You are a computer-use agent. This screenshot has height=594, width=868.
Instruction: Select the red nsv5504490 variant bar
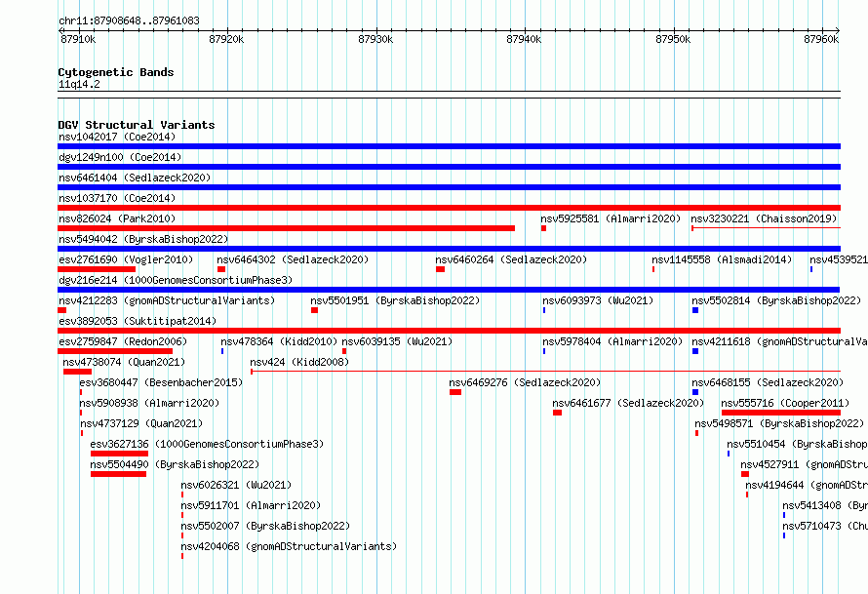click(118, 474)
